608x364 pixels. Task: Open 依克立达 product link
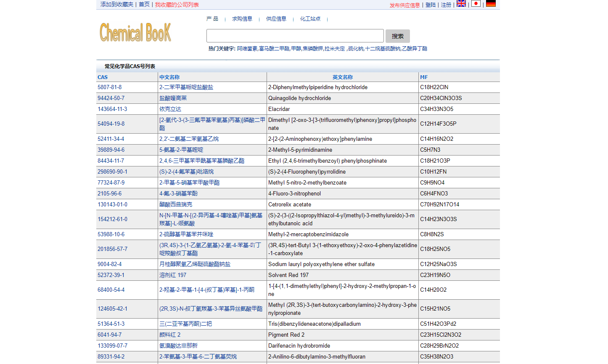(170, 109)
